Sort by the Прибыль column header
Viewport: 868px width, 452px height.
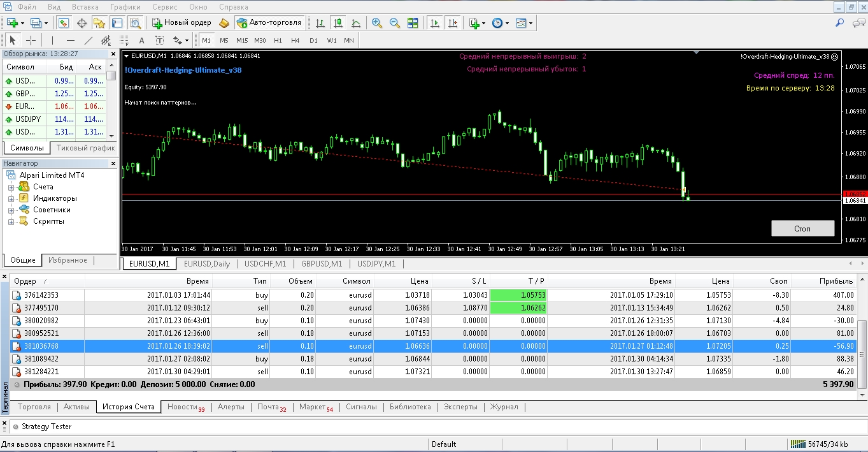[x=824, y=281]
